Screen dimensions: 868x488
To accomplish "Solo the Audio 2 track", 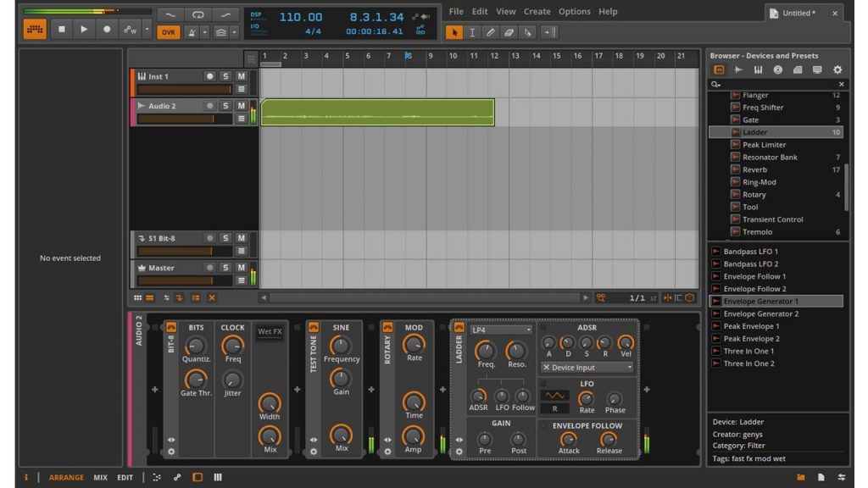I will click(x=225, y=106).
